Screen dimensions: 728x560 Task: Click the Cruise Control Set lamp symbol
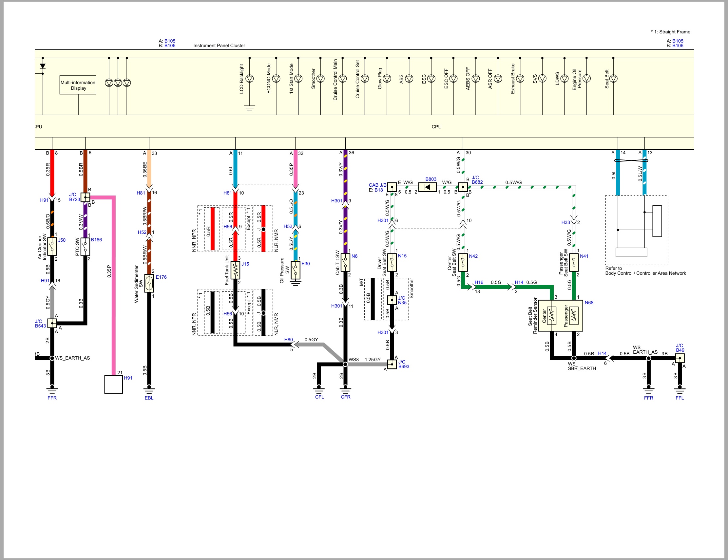(x=365, y=79)
